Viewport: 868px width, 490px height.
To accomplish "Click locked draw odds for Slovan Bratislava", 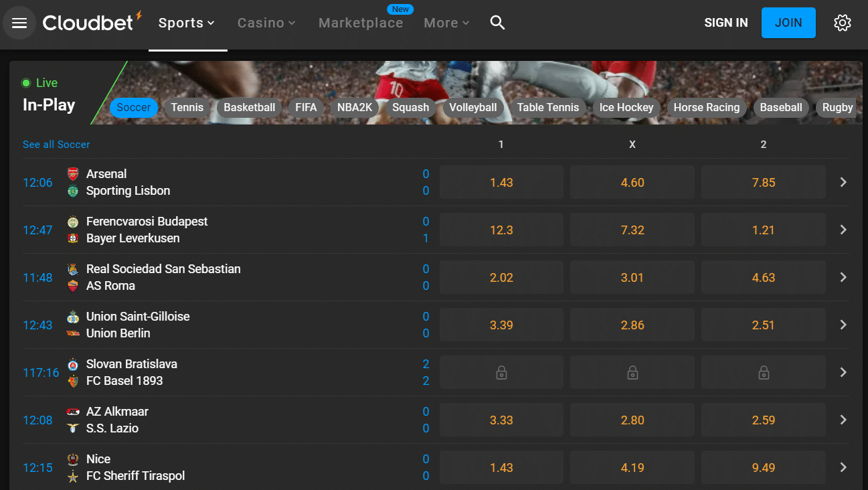I will [632, 372].
